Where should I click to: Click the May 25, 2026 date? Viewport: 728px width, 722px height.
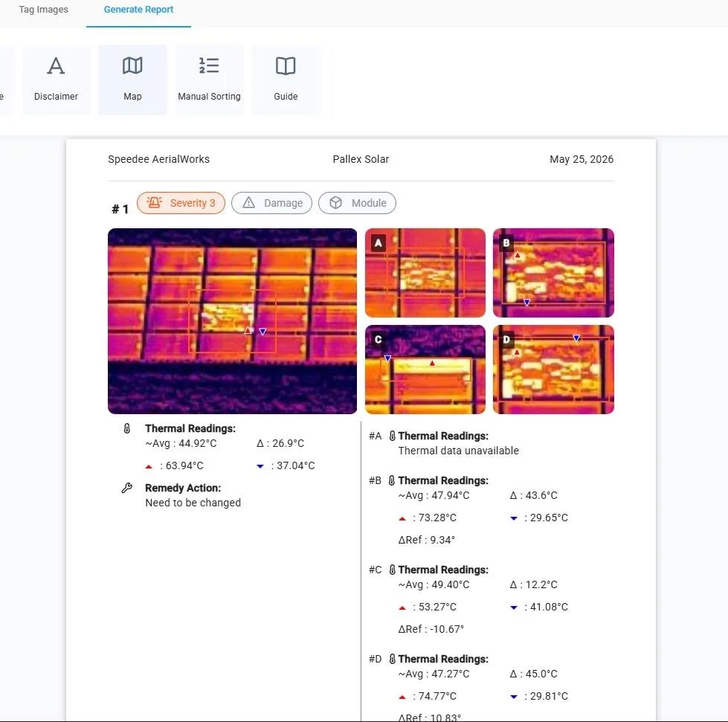pos(582,159)
